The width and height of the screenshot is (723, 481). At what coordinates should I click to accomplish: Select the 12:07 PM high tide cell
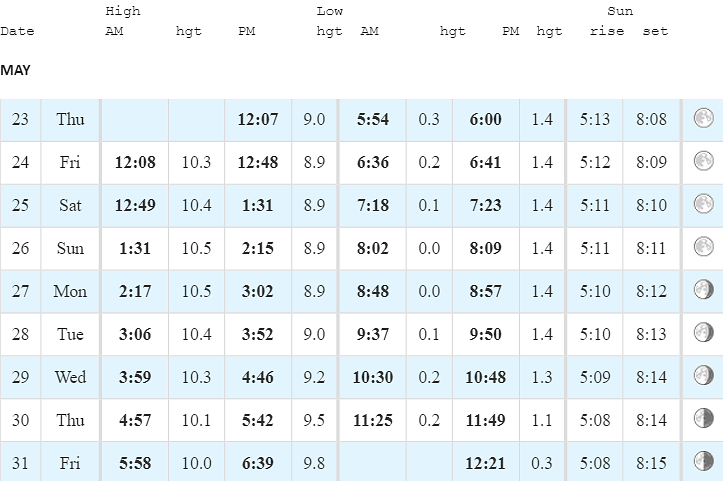click(258, 119)
